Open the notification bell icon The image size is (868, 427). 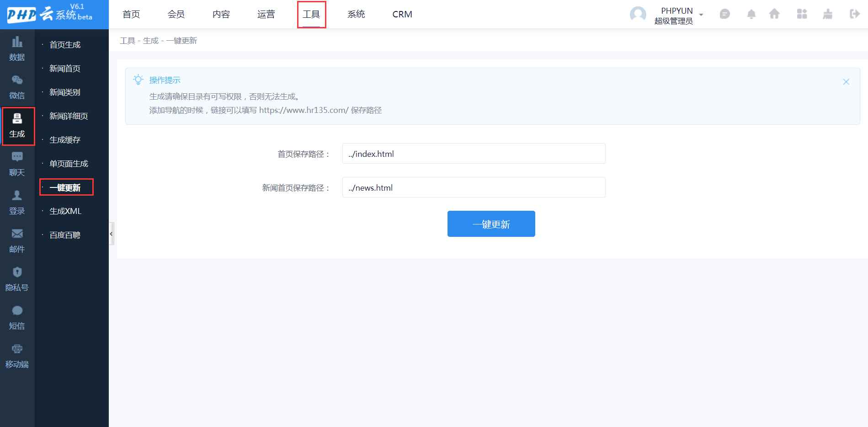[x=751, y=14]
